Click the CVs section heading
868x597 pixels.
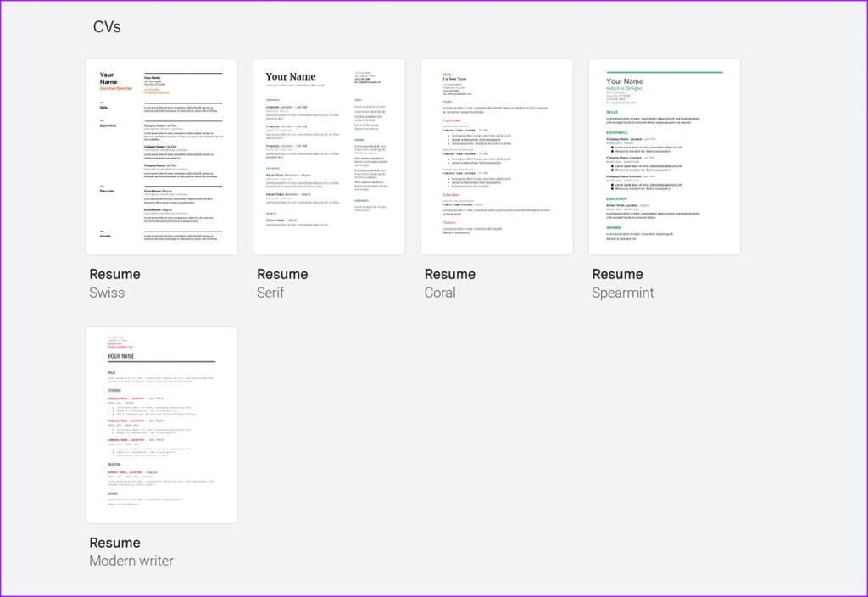108,26
